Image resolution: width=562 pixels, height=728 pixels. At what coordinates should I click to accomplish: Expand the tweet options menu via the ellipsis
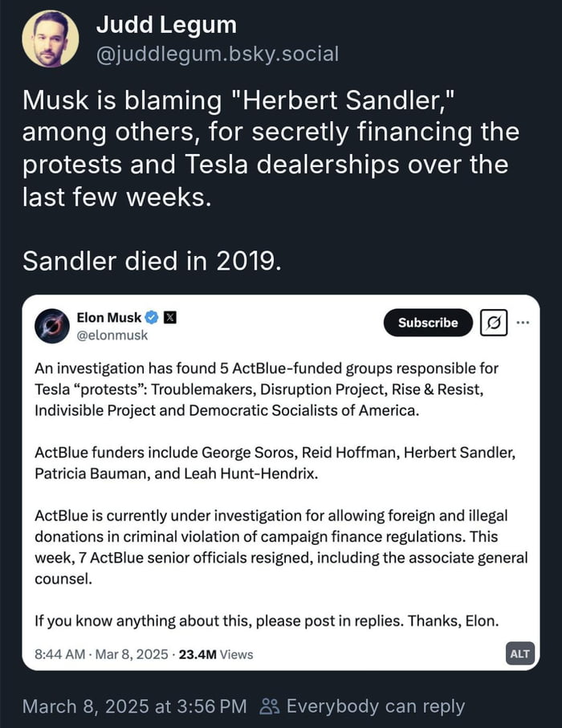pos(525,323)
